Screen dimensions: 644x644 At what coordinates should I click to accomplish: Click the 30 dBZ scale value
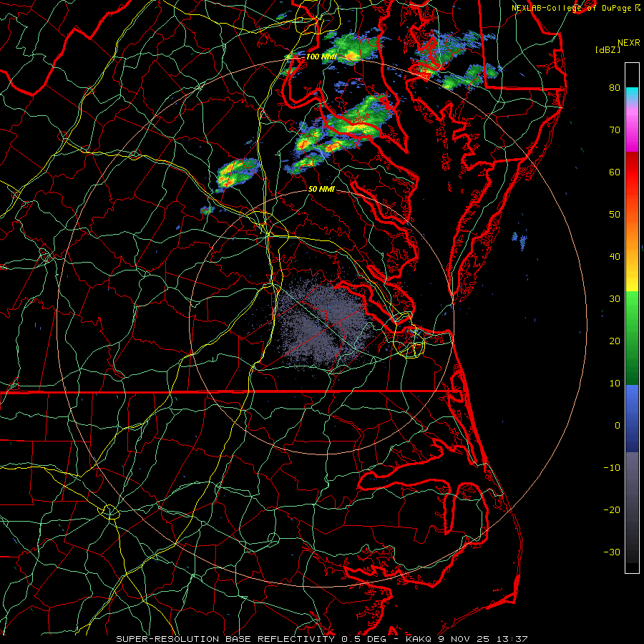pyautogui.click(x=614, y=298)
